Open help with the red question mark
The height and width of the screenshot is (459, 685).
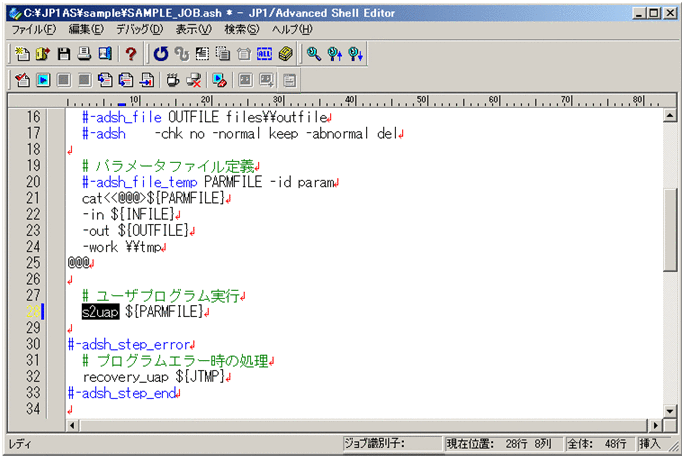(x=131, y=53)
